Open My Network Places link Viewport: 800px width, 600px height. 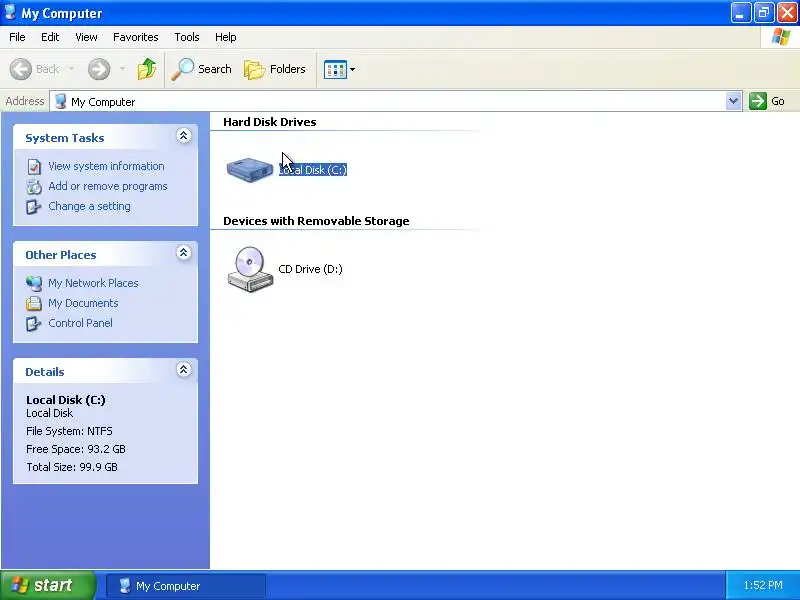tap(93, 283)
